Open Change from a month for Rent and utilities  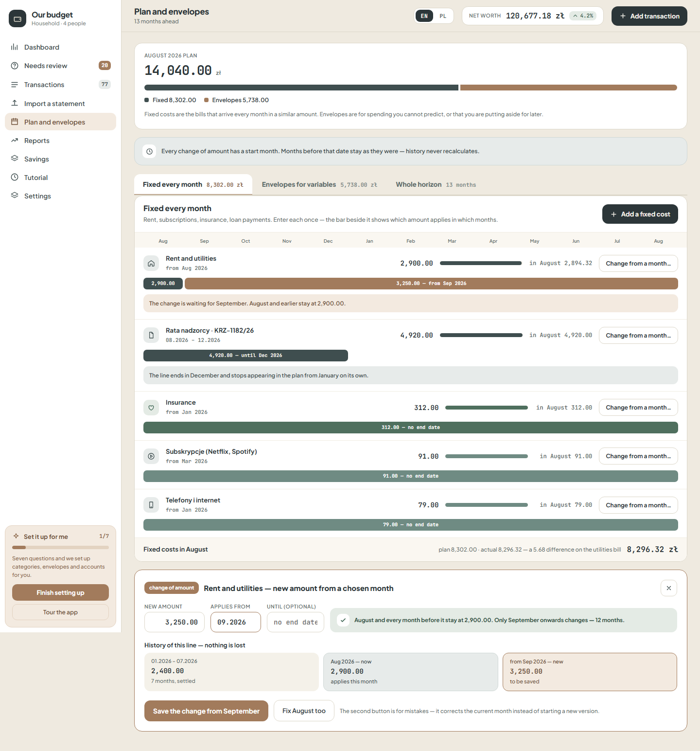pos(638,263)
